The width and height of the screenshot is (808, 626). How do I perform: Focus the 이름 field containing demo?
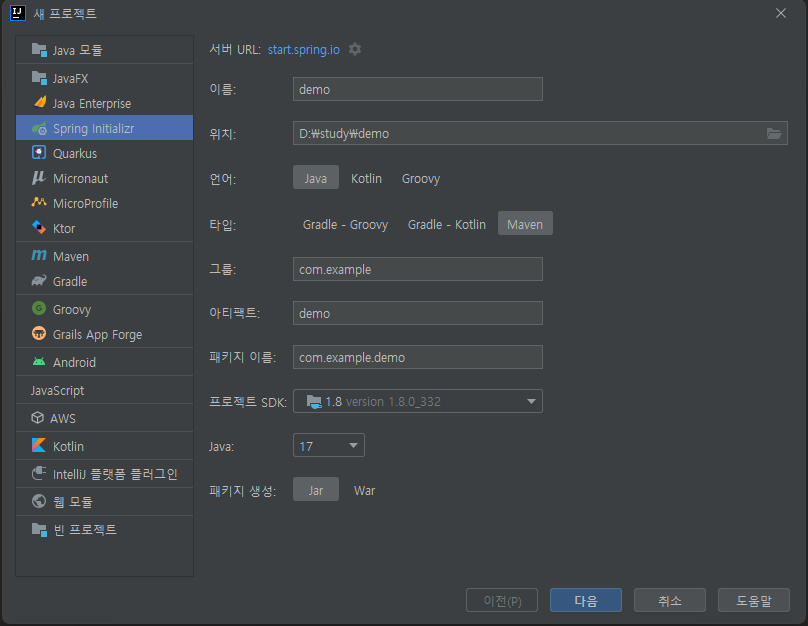(418, 89)
